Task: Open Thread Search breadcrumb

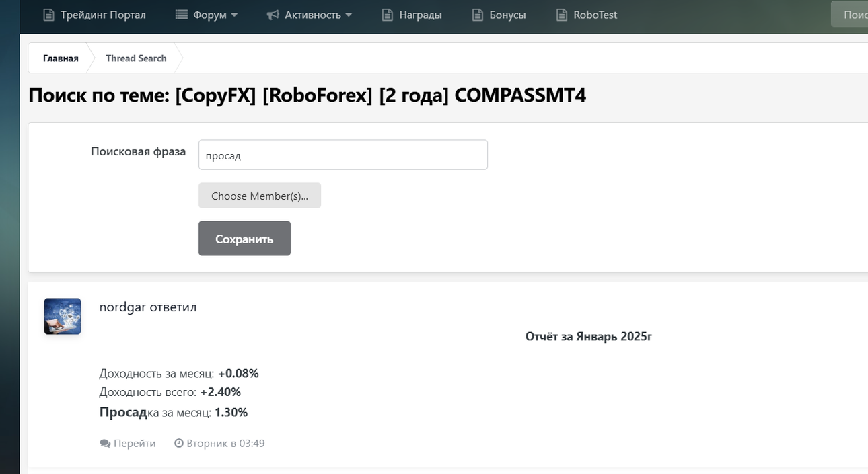Action: 136,58
